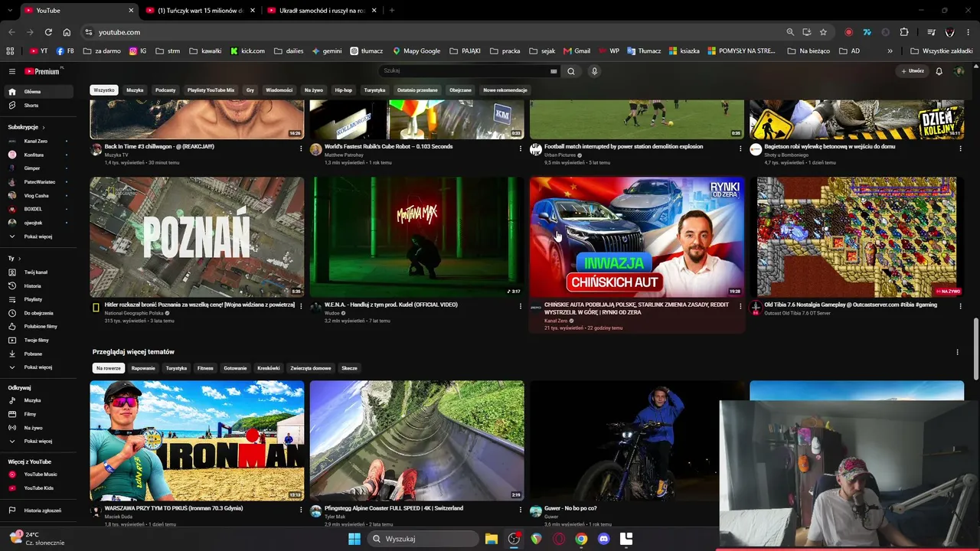Open the Montana Max video thumbnail
Image resolution: width=980 pixels, height=551 pixels.
pyautogui.click(x=416, y=237)
